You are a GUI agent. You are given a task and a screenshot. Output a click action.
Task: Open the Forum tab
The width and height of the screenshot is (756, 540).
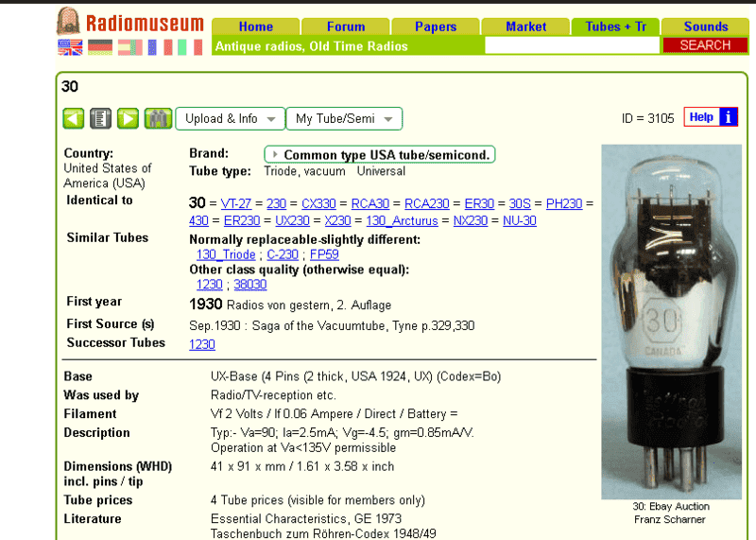pos(346,26)
